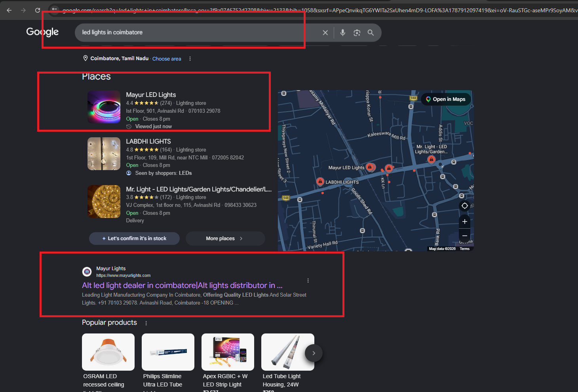The image size is (578, 392).
Task: Open the Alt led light dealer in coimbatore result
Action: (x=182, y=285)
